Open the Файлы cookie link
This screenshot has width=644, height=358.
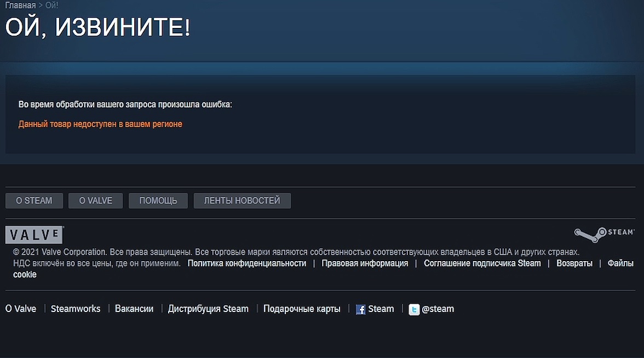click(620, 263)
